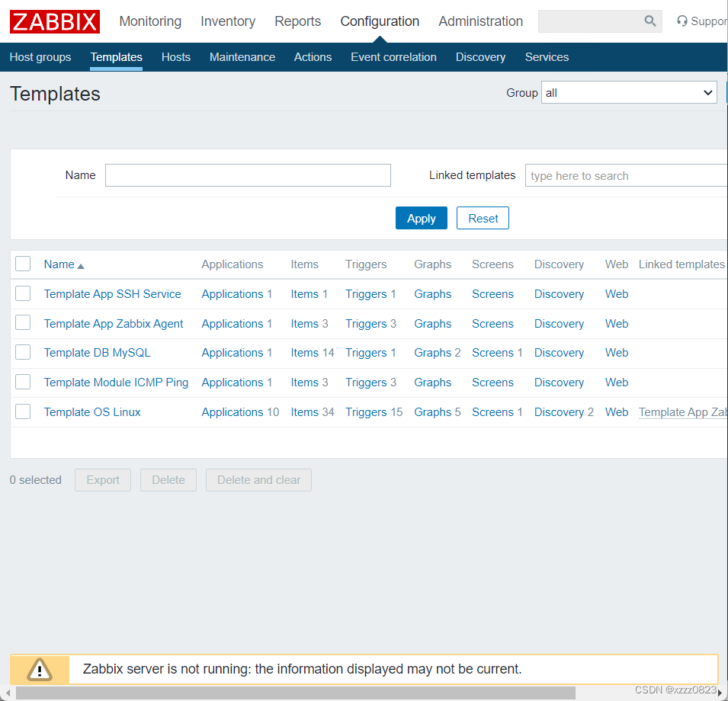Sort by the Name column header
Screen dimensions: 728x701
(x=59, y=264)
